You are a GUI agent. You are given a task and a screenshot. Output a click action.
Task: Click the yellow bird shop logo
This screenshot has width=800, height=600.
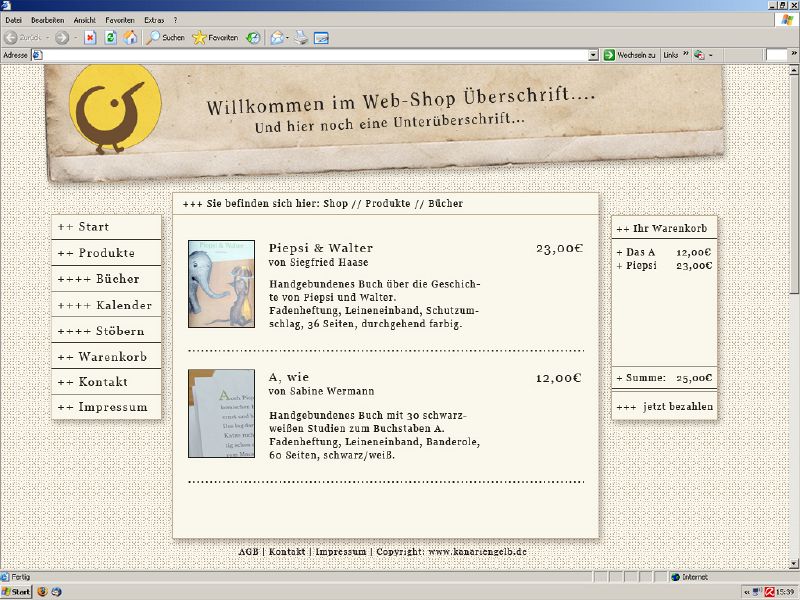[x=115, y=109]
